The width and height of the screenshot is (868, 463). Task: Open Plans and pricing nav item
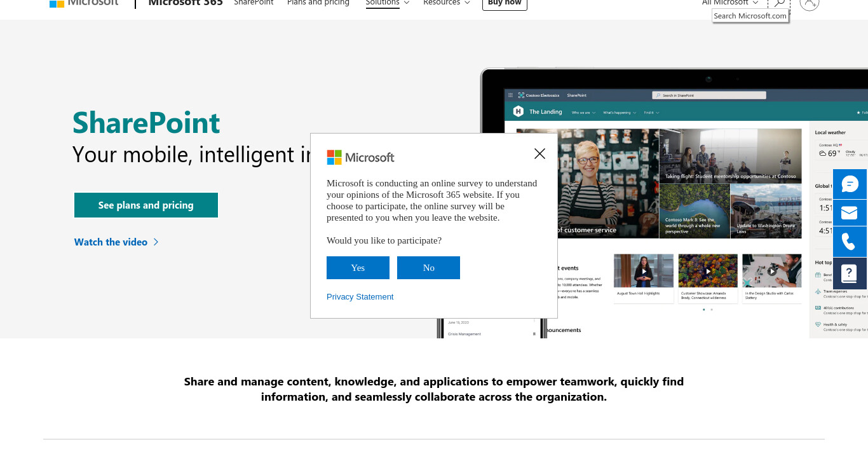coord(318,3)
